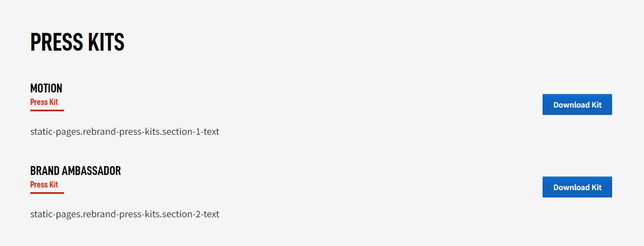Click the word BRAND in the second section title
This screenshot has height=246, width=644.
point(44,171)
